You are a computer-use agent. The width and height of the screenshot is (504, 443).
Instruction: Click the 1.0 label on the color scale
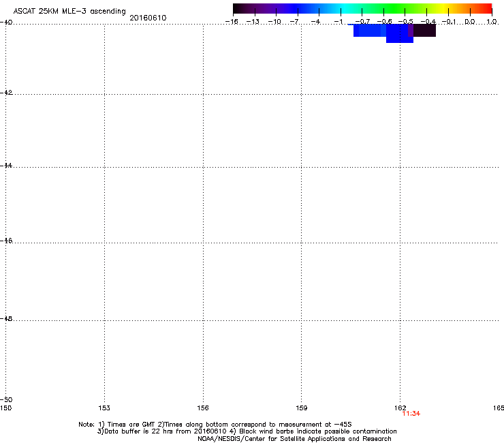(x=492, y=22)
